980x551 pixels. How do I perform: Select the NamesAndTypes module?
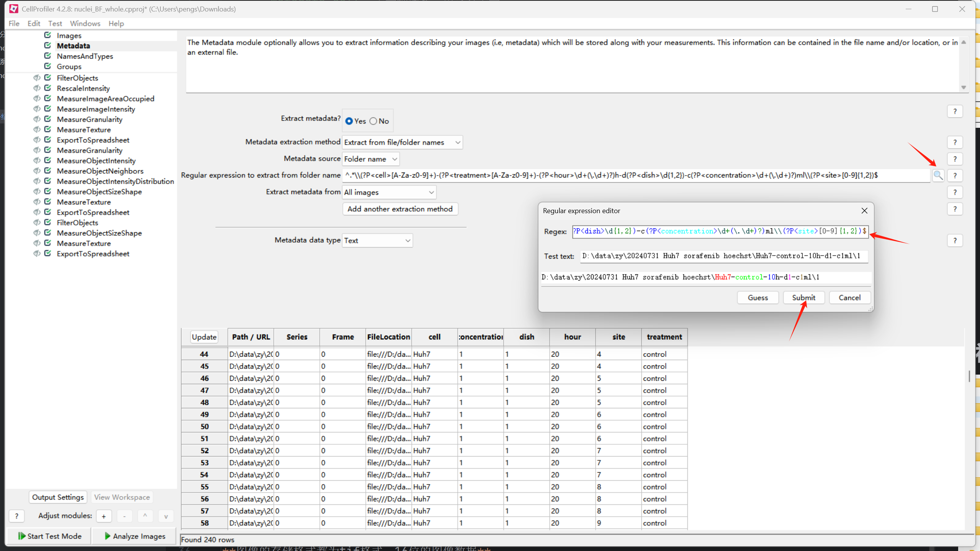pos(85,56)
